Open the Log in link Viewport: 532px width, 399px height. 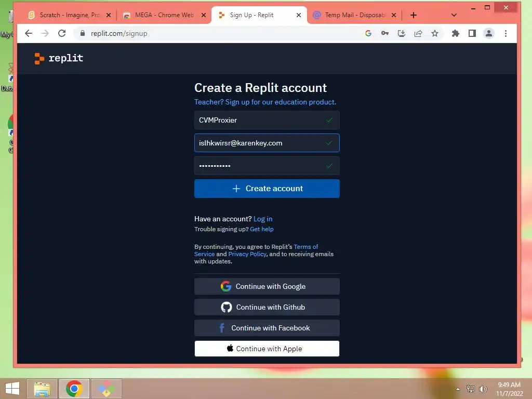[x=263, y=219]
